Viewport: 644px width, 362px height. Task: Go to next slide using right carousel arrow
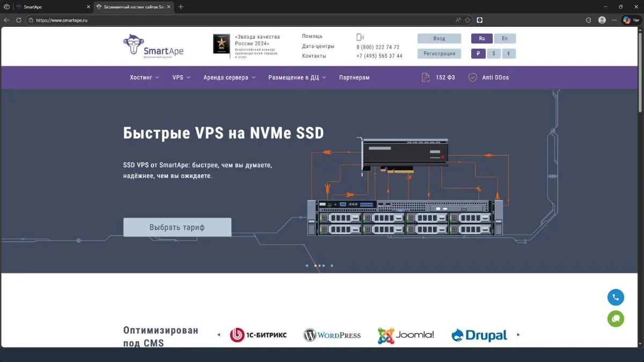click(x=332, y=265)
